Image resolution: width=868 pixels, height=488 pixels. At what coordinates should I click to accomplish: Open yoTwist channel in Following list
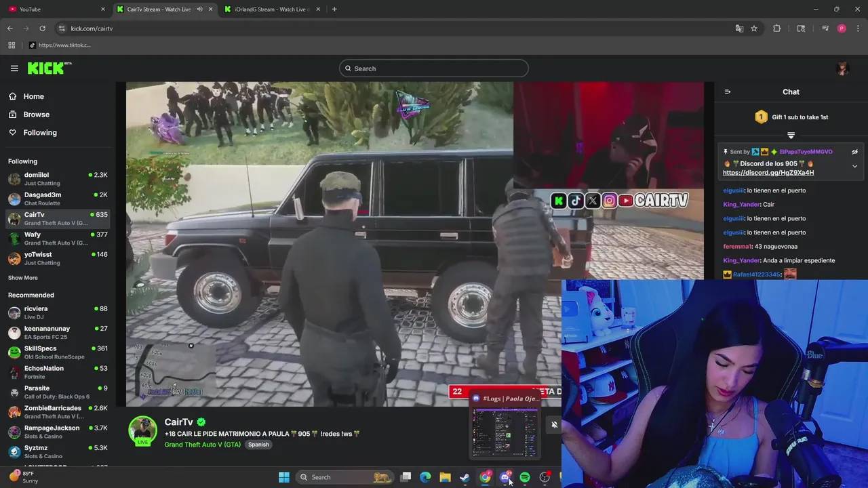58,258
